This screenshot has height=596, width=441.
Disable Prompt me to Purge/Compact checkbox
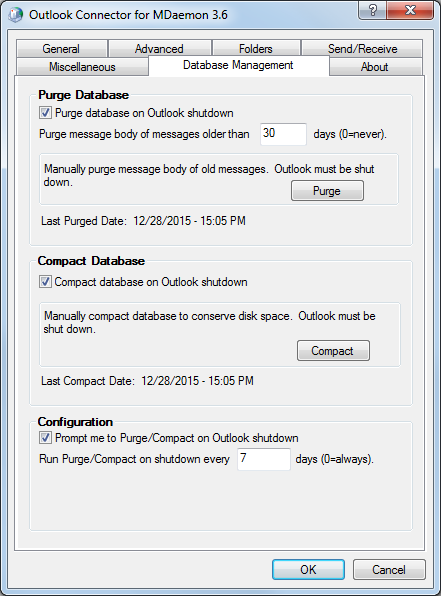[45, 438]
